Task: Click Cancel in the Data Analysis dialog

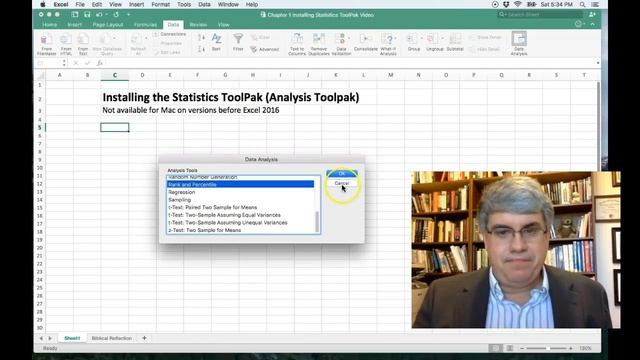Action: [x=342, y=183]
